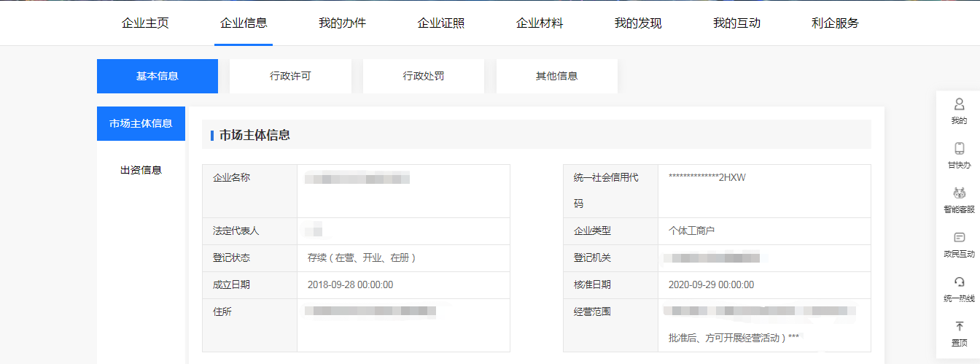The width and height of the screenshot is (980, 364).
Task: Switch to the 行政处罚 tab
Action: pos(424,76)
